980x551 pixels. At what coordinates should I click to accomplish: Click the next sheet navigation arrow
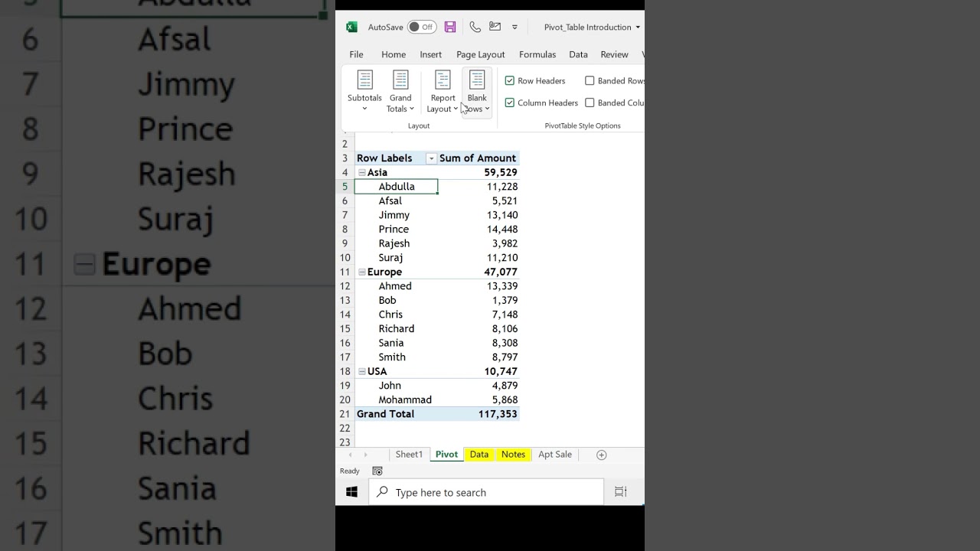[x=365, y=455]
